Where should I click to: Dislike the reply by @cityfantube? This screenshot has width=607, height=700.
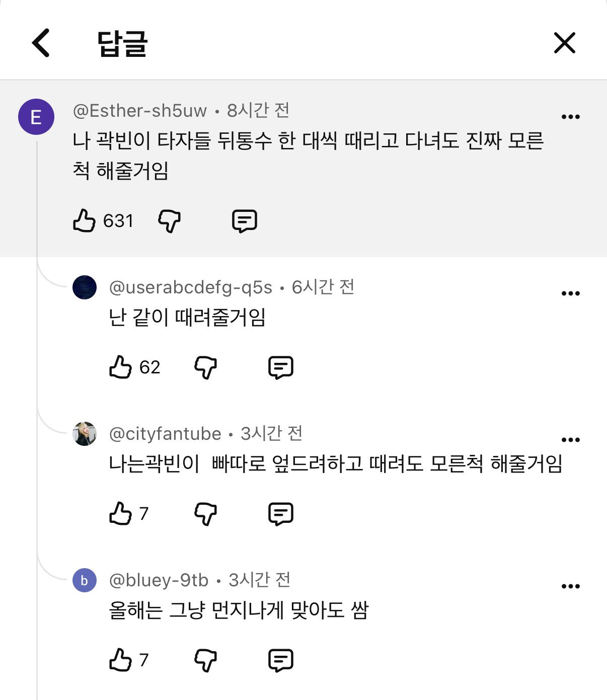pos(205,514)
